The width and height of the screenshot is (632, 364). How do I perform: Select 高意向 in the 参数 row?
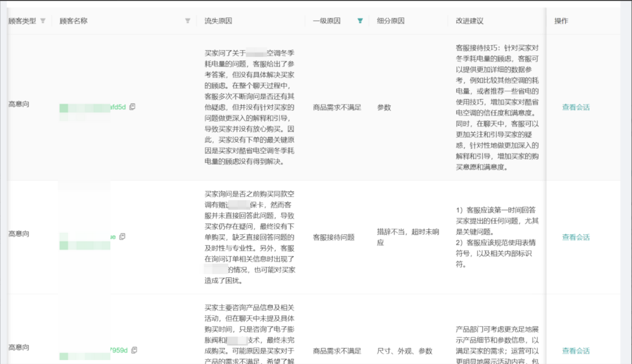[19, 104]
